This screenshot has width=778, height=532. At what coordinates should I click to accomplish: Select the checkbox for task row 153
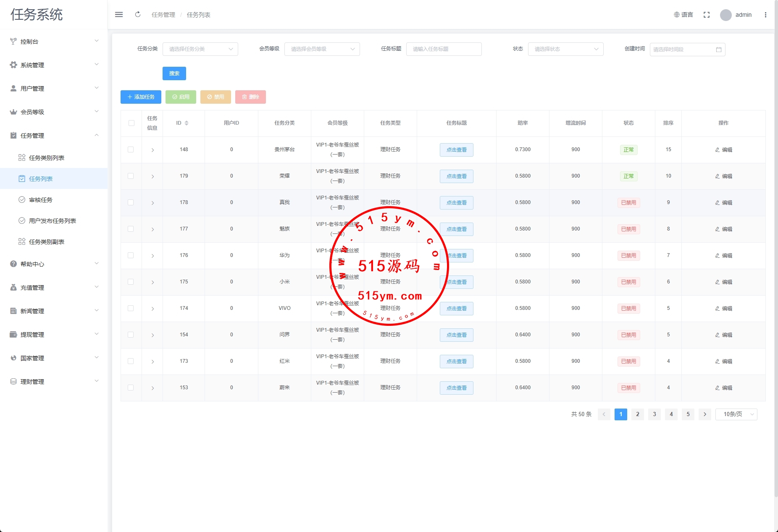(131, 388)
